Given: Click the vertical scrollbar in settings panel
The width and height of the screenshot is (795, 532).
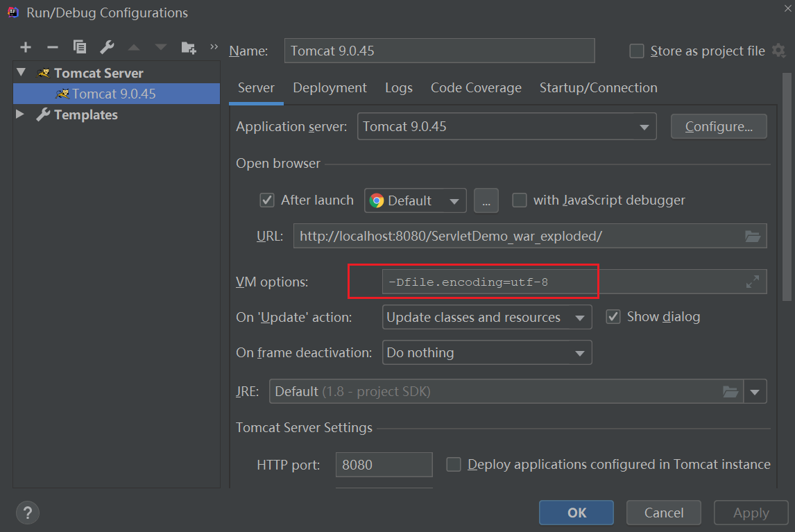Looking at the screenshot, I should point(787,187).
